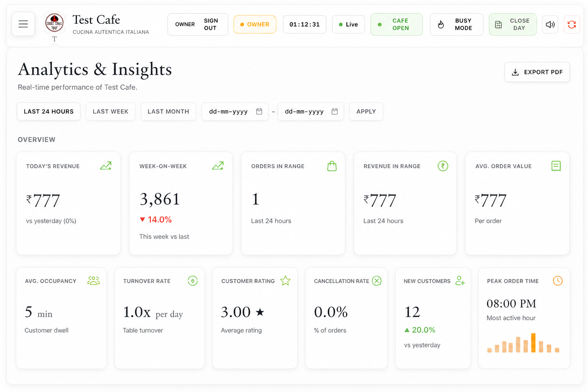Click the Close Day save icon
The image size is (588, 392).
coord(498,24)
